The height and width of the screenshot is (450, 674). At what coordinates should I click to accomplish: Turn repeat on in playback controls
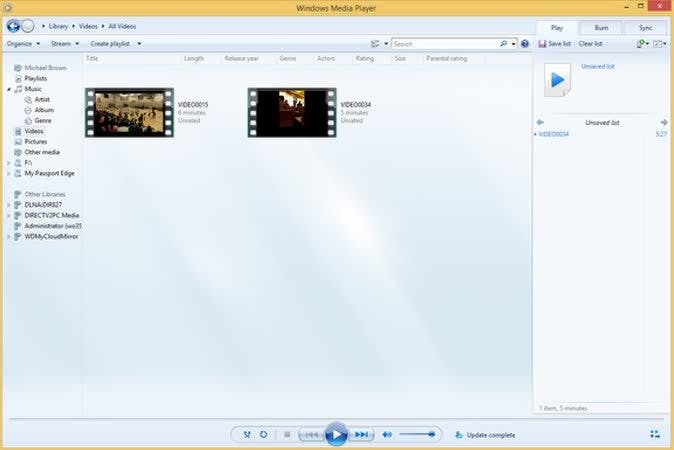pos(263,435)
